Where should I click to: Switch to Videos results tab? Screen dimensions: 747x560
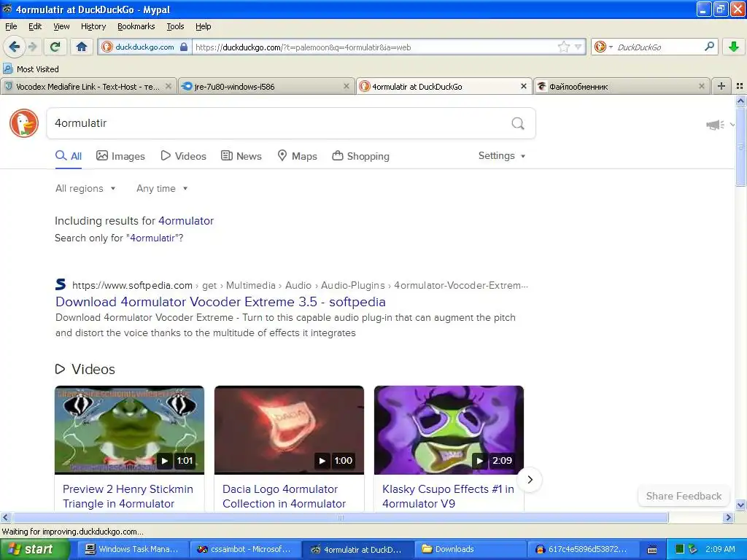(183, 156)
